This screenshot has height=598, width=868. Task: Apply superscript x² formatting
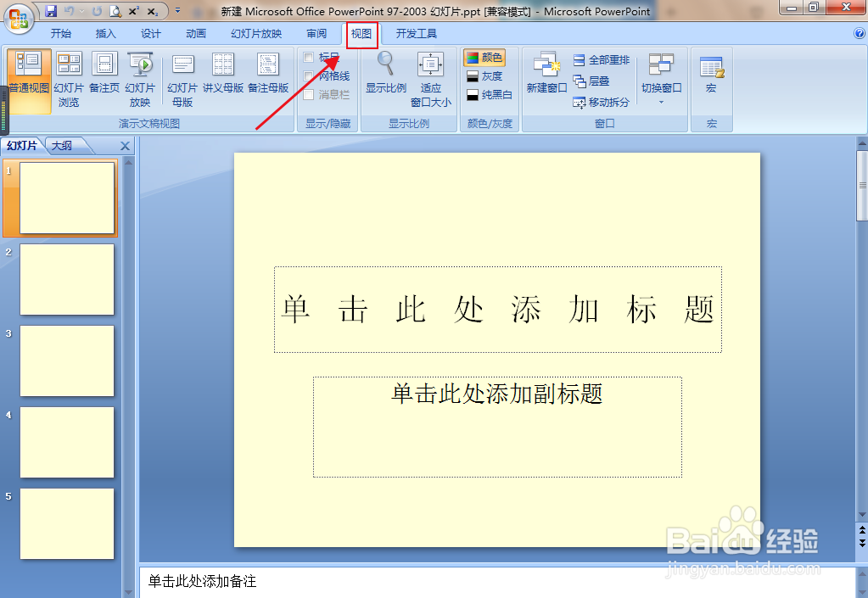point(133,11)
